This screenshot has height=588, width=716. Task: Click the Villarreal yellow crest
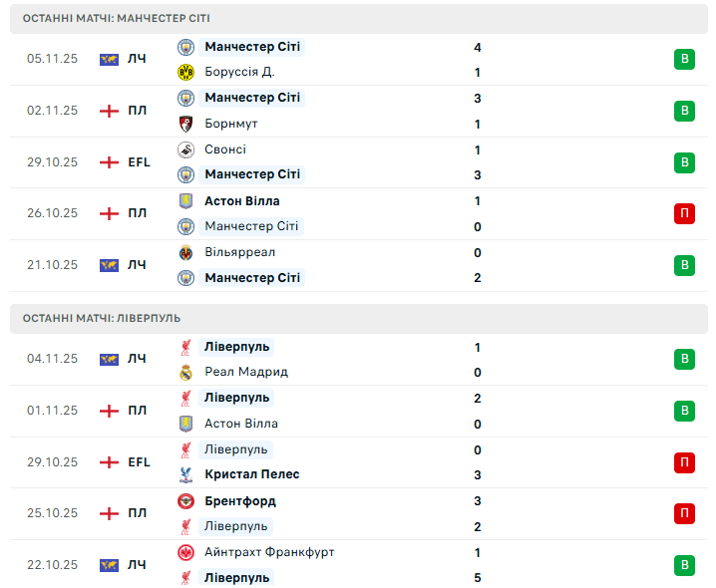click(x=185, y=252)
